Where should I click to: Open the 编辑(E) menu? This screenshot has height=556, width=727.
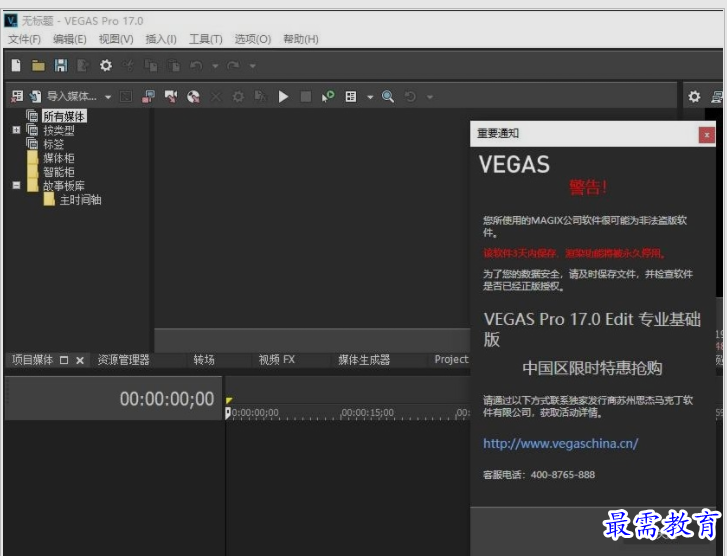coord(70,39)
